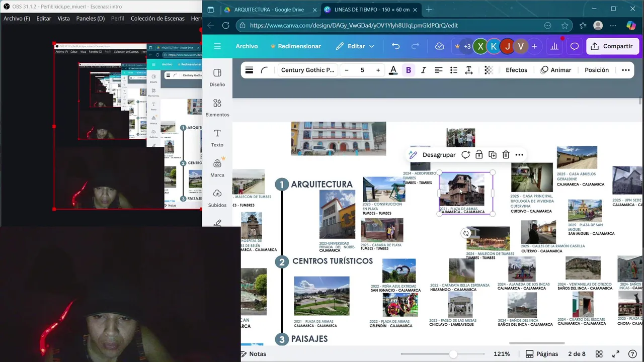
Task: Open Marca brand panel
Action: pyautogui.click(x=217, y=168)
